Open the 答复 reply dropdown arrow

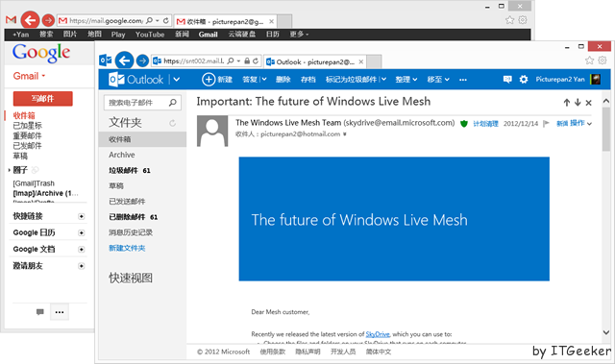264,80
